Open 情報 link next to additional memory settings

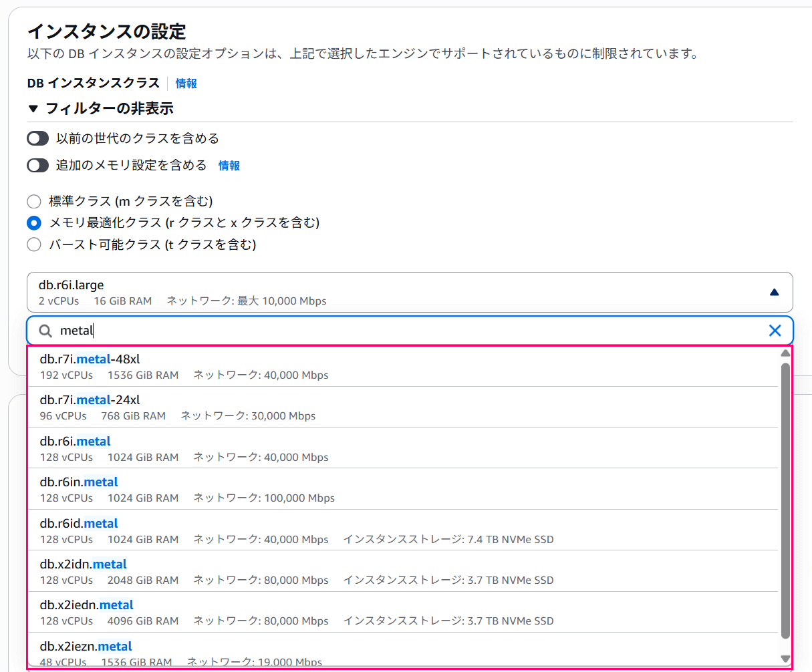coord(229,166)
